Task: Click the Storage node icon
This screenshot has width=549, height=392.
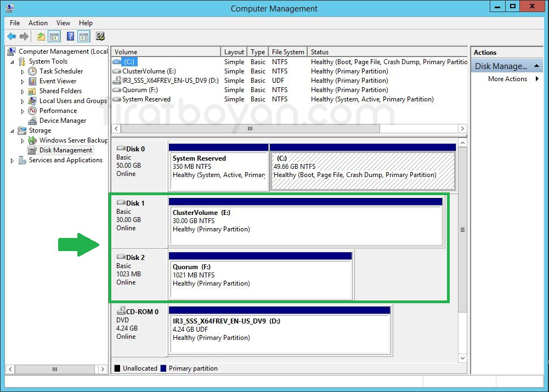Action: point(22,130)
